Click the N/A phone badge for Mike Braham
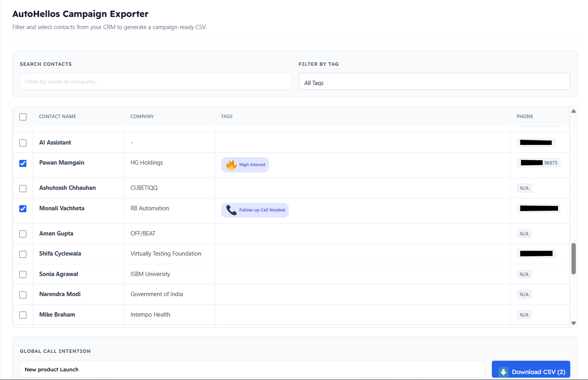 pos(524,315)
